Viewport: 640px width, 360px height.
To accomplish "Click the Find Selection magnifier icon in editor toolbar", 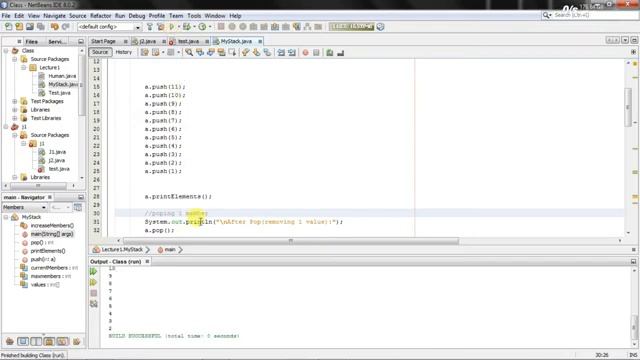I will click(x=189, y=53).
